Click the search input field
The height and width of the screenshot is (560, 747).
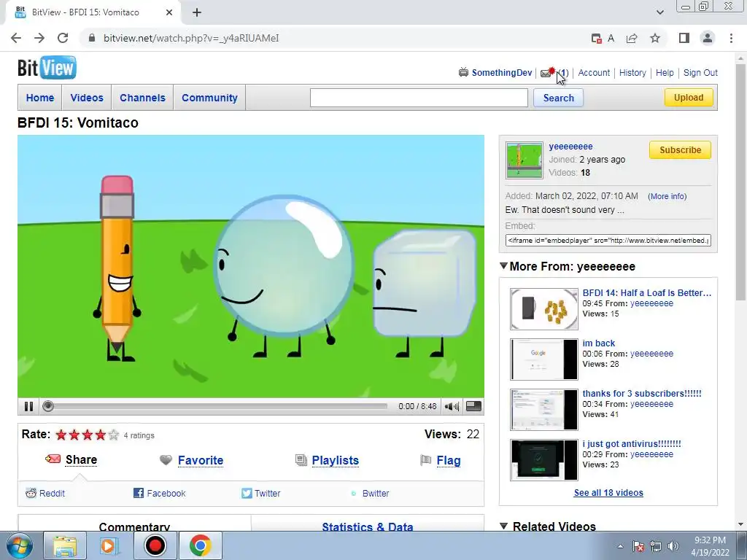tap(419, 98)
